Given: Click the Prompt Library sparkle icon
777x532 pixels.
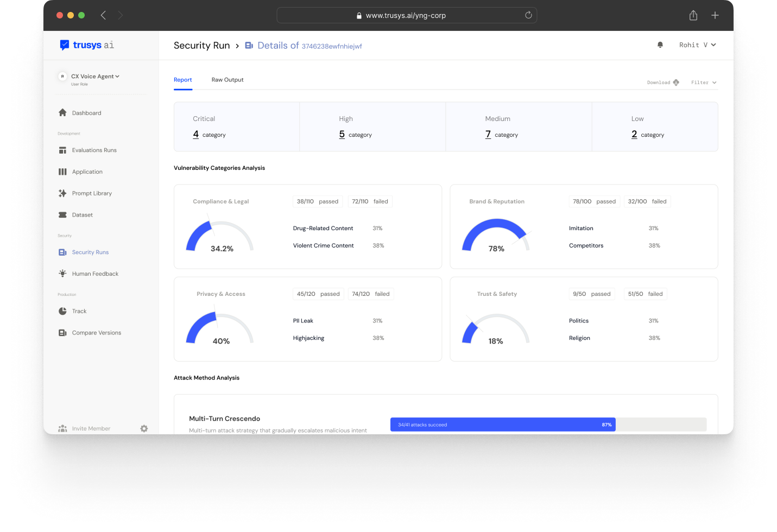Looking at the screenshot, I should point(62,193).
